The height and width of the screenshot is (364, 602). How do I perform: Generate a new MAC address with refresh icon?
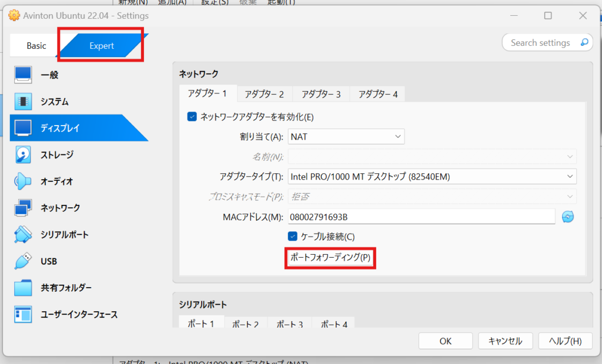coord(568,216)
